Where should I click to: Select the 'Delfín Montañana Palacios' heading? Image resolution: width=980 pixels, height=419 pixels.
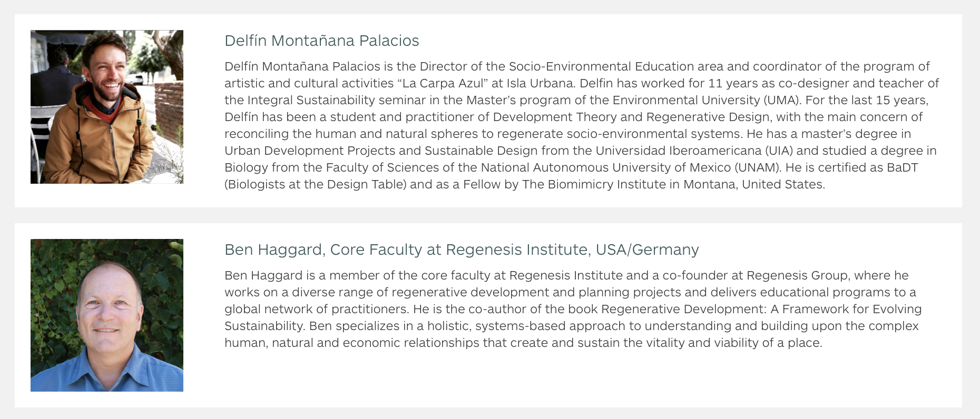322,41
